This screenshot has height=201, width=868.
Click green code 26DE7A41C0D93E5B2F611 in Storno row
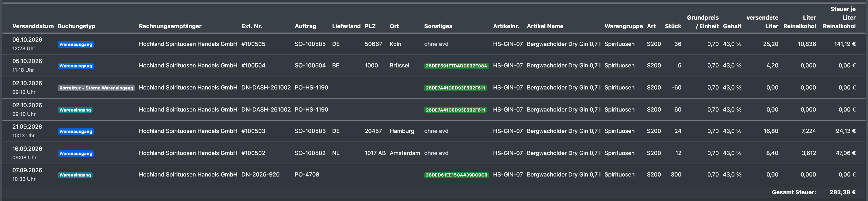(455, 88)
